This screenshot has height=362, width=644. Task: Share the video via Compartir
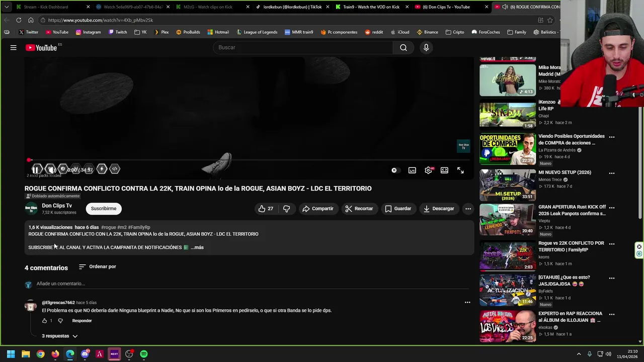click(x=317, y=209)
